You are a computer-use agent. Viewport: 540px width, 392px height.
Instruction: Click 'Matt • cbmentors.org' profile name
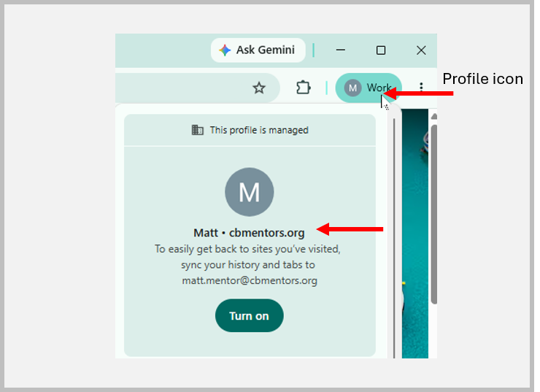pos(249,233)
